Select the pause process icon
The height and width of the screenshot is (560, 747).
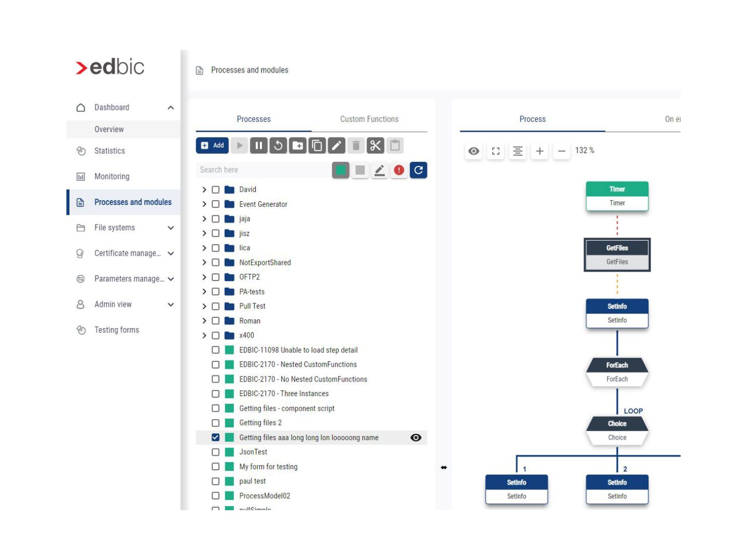[x=259, y=146]
